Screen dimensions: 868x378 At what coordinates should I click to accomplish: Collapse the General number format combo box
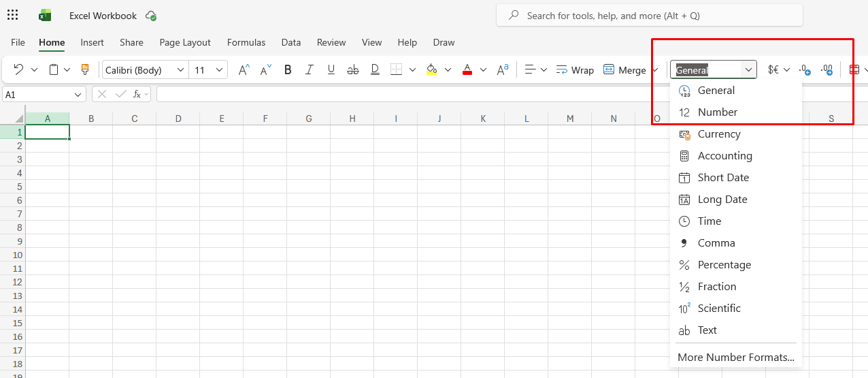pos(748,69)
